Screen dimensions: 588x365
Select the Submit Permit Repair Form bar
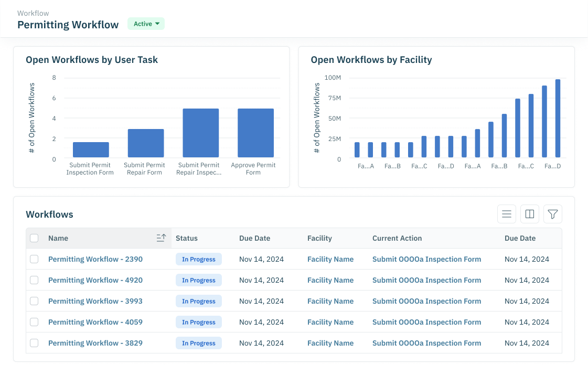[146, 143]
